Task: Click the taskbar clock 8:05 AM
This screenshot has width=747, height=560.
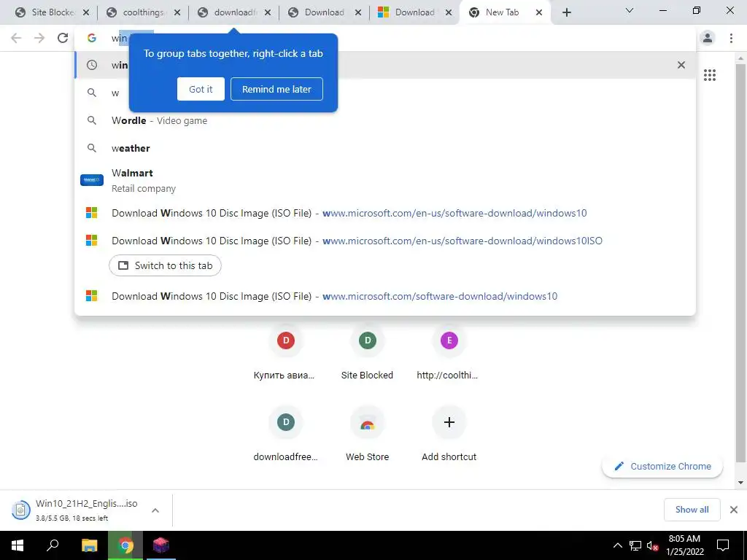Action: pyautogui.click(x=684, y=545)
